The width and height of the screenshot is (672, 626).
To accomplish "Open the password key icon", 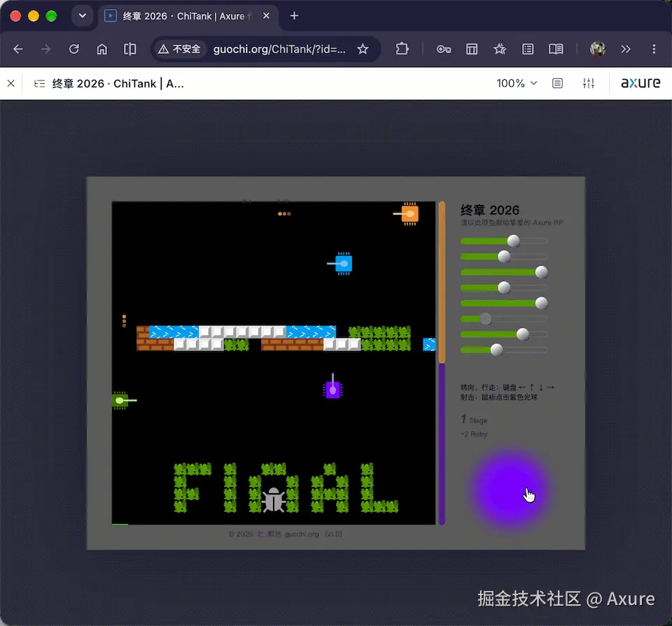I will pos(444,49).
